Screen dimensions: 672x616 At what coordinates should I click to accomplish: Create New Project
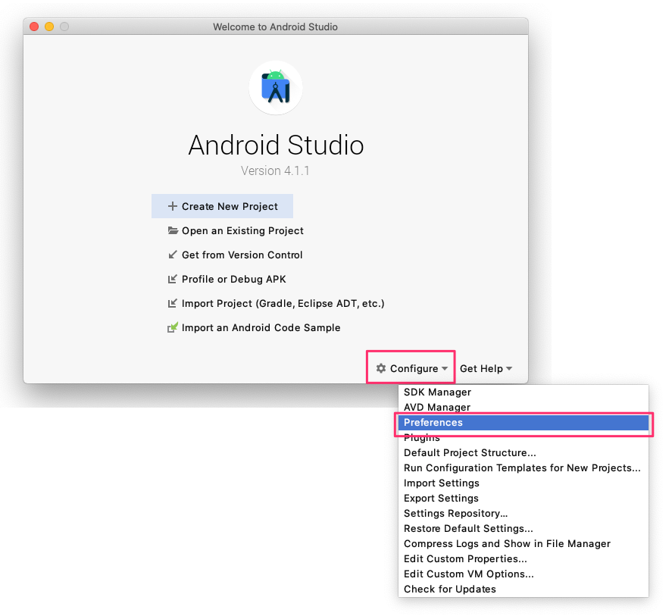pyautogui.click(x=222, y=206)
